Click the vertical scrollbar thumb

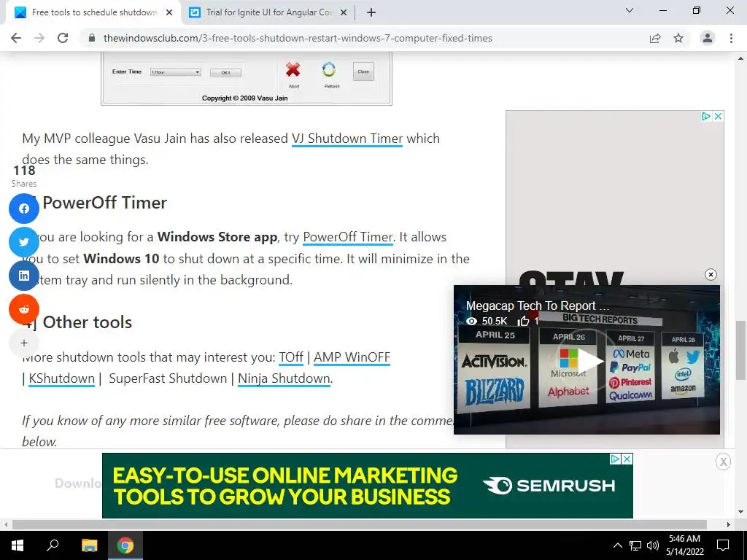pyautogui.click(x=740, y=350)
